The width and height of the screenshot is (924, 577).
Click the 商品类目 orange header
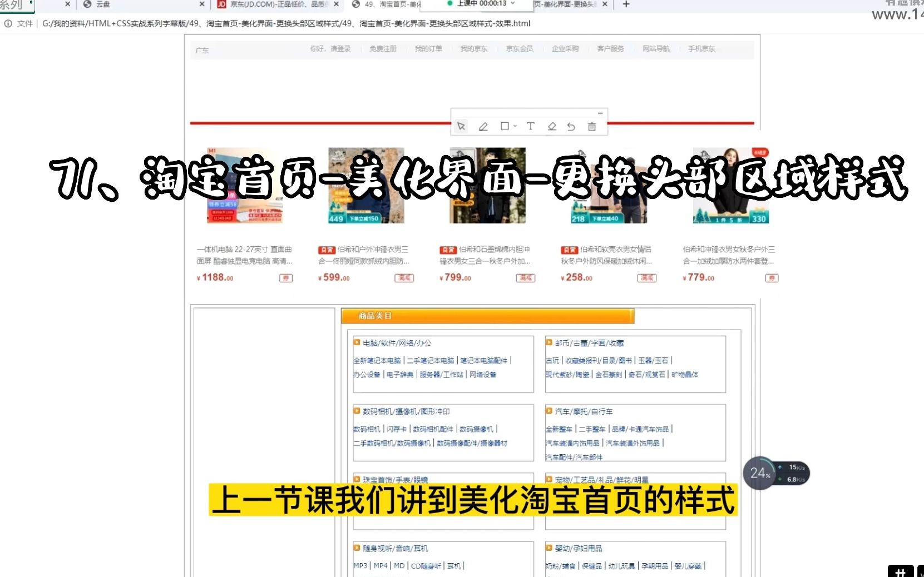[487, 316]
